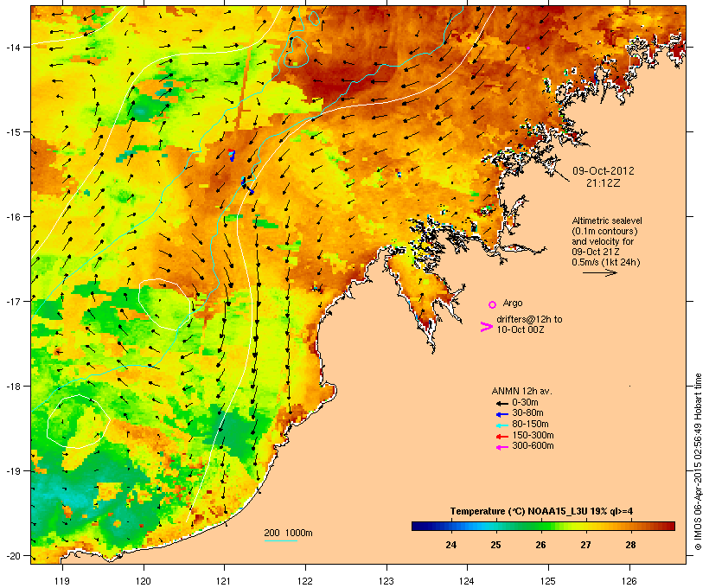Image resolution: width=709 pixels, height=588 pixels.
Task: Click the color bar tick label '24'
Action: point(450,545)
